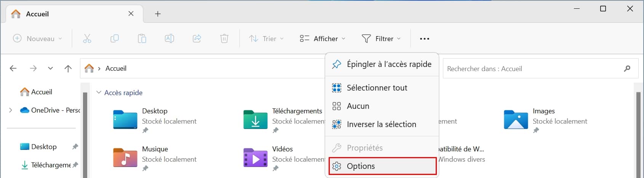Click the Share icon in toolbar
The height and width of the screenshot is (178, 644).
pos(197,38)
